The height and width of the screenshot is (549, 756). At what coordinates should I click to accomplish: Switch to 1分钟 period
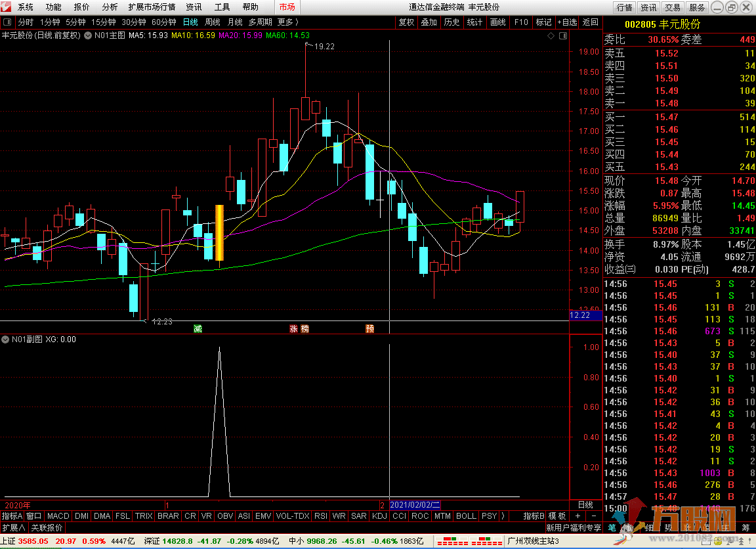pyautogui.click(x=50, y=22)
